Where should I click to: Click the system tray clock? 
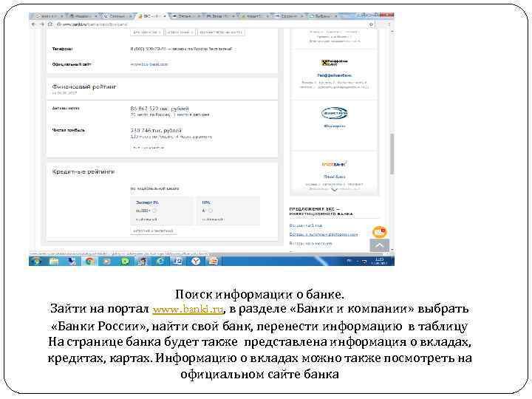coord(379,261)
